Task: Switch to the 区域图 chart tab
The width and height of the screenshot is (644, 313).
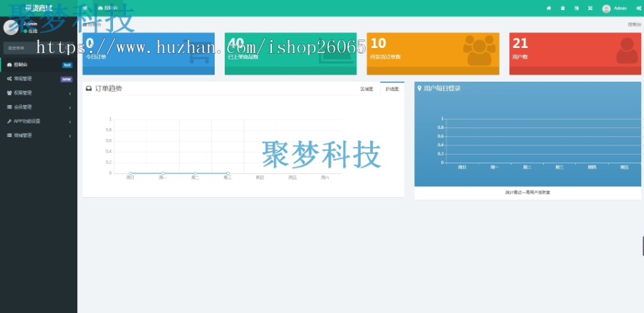Action: click(x=367, y=89)
